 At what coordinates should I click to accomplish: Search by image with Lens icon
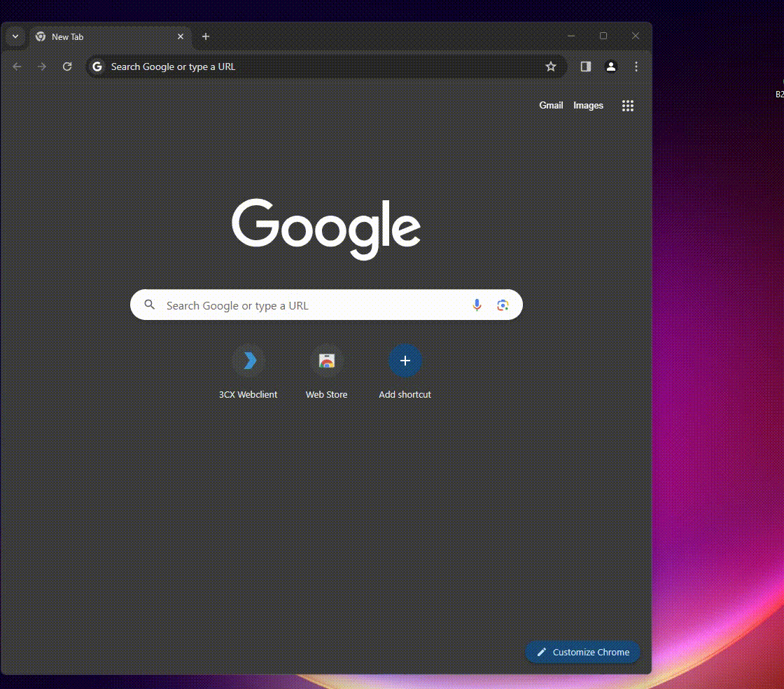pyautogui.click(x=503, y=305)
